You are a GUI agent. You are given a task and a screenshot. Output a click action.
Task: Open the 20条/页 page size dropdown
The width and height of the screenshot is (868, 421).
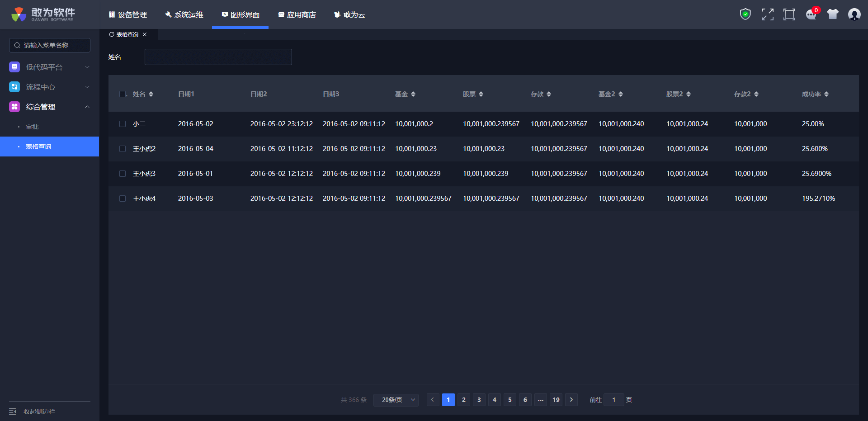coord(396,400)
